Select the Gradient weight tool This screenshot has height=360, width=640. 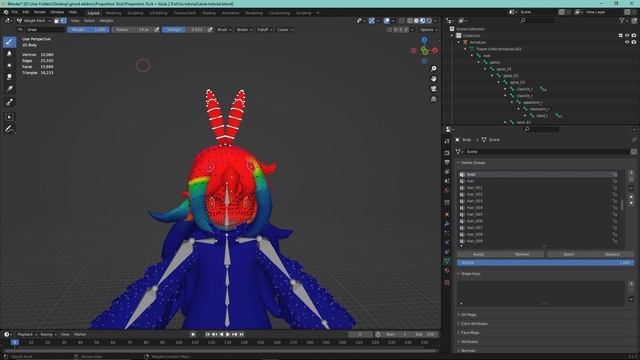pyautogui.click(x=9, y=89)
